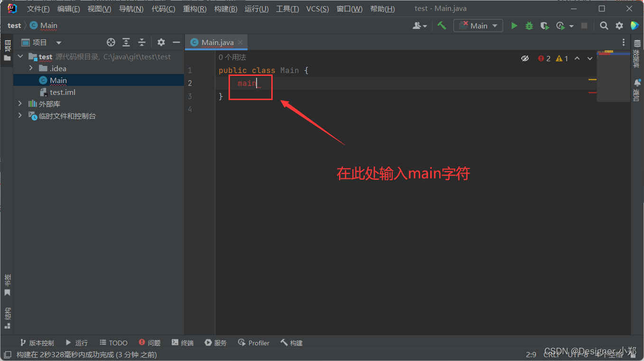Open the Structure side tool window

click(x=7, y=318)
